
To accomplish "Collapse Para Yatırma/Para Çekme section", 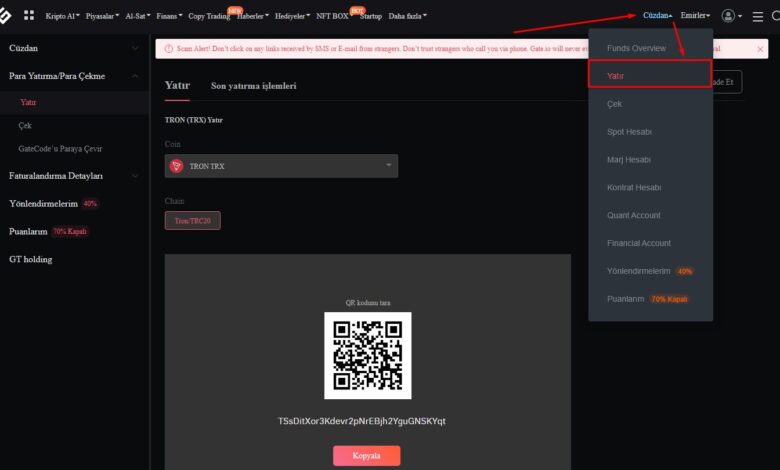I will pos(75,76).
